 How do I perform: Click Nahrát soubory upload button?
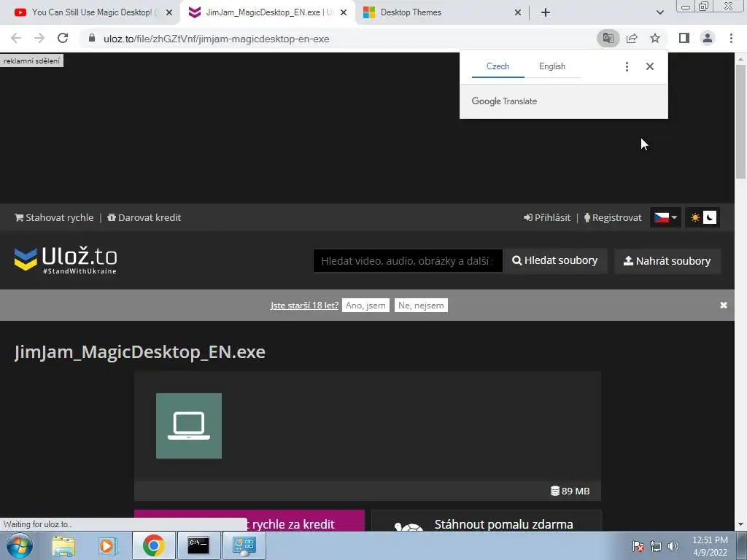[x=667, y=261]
